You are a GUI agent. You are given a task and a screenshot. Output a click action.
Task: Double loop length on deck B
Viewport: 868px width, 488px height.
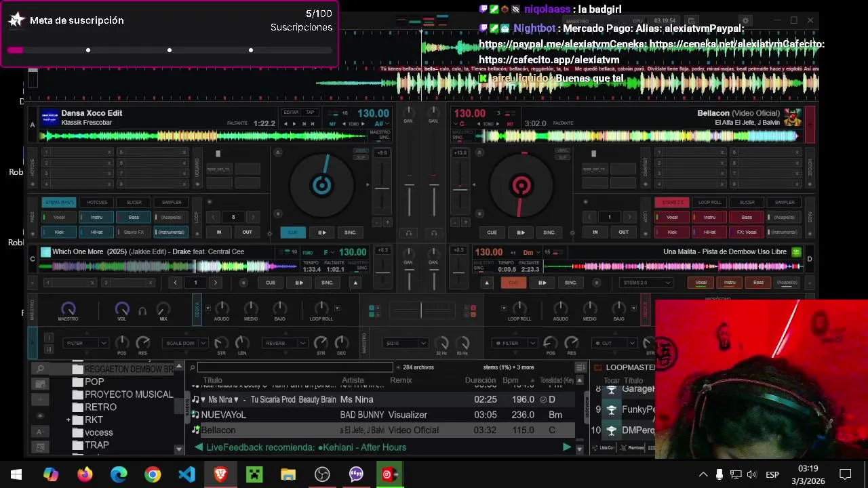coord(629,217)
